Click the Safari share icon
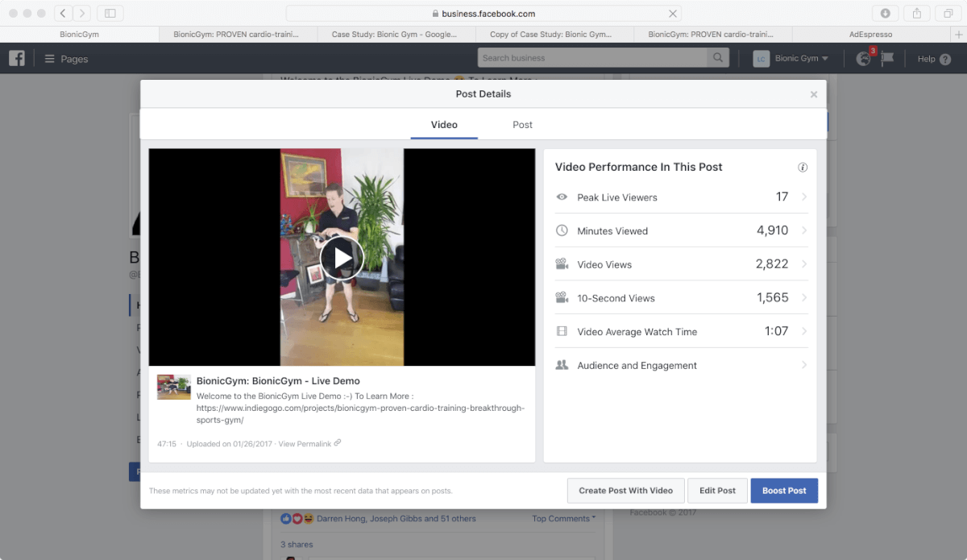The width and height of the screenshot is (967, 560). pyautogui.click(x=917, y=14)
